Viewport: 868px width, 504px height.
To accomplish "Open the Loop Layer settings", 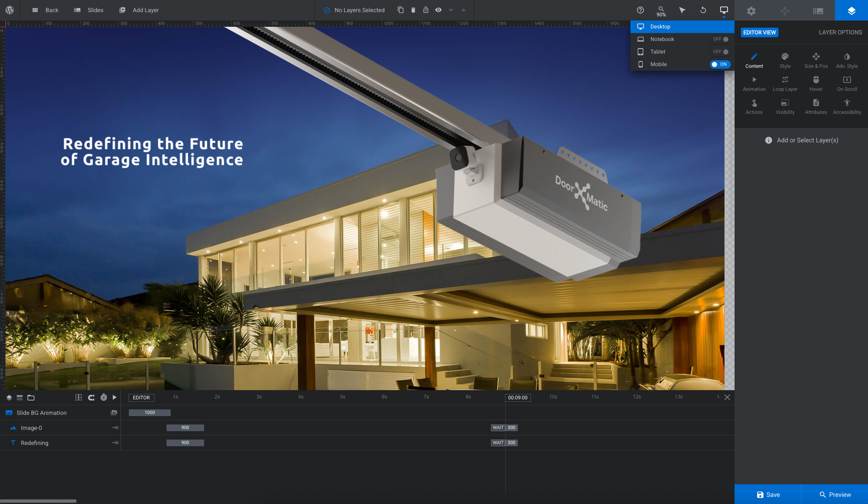I will click(x=785, y=83).
